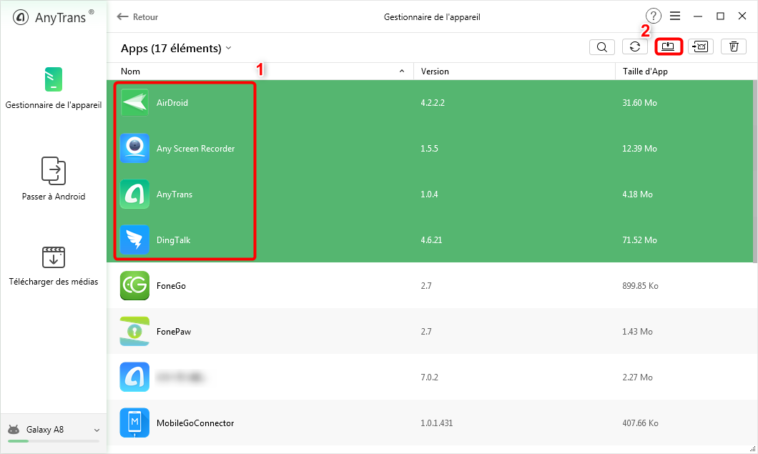
Task: Select the MobileGoConnector name text
Action: (195, 423)
